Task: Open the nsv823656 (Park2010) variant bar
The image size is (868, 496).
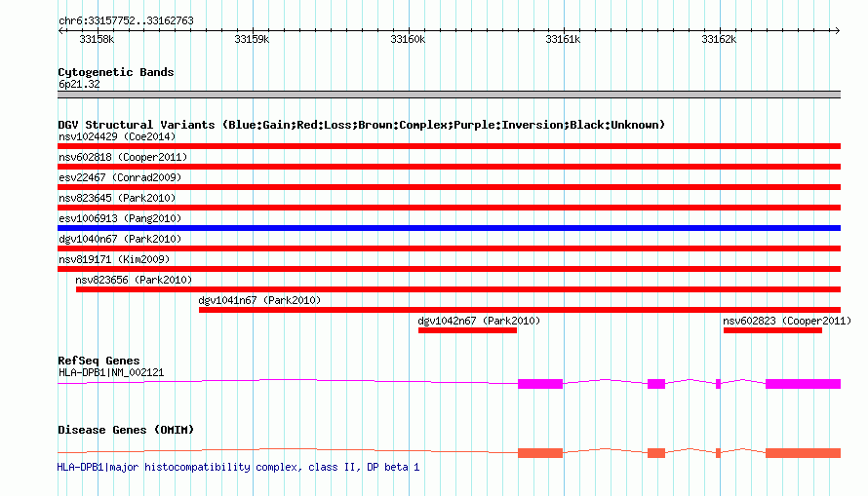Action: 458,289
